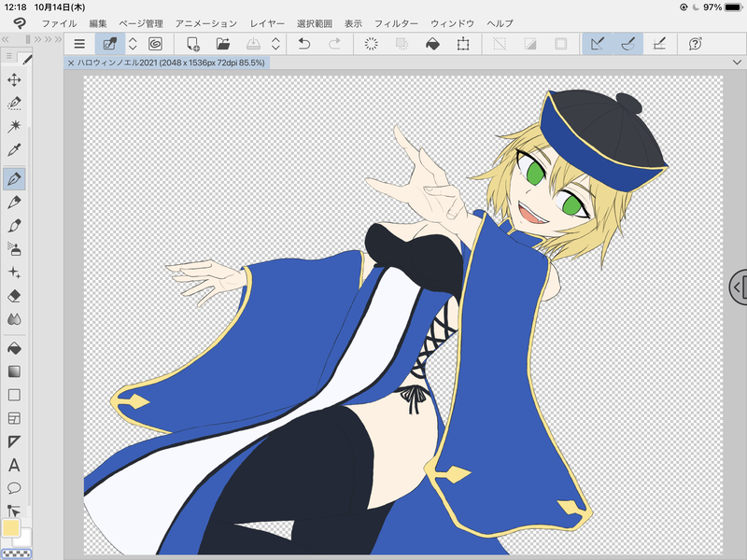
Task: Open the ファイル menu
Action: click(x=59, y=23)
